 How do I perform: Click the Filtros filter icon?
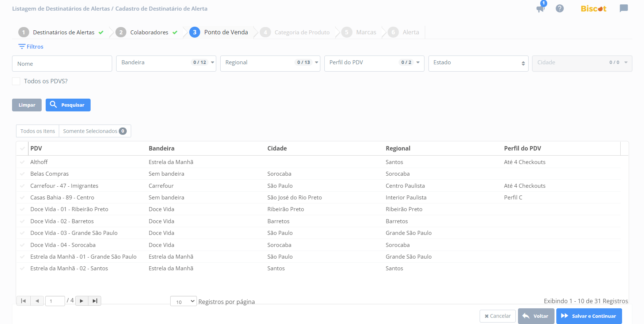point(22,46)
